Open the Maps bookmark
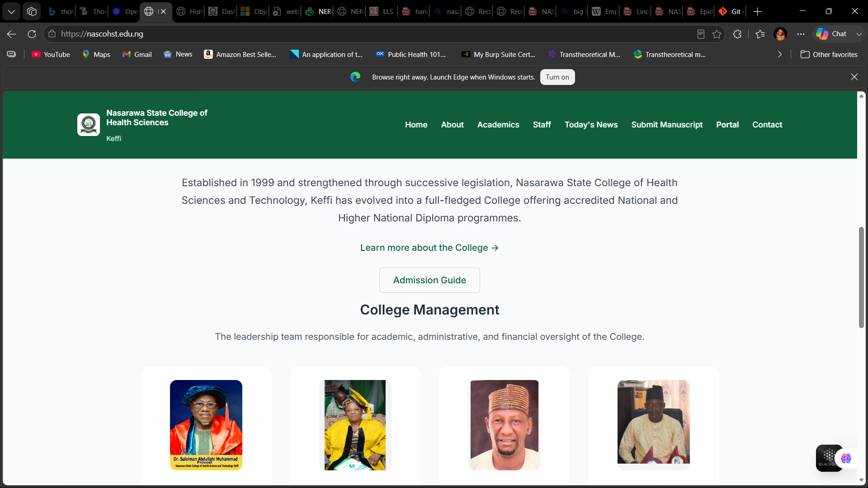Image resolution: width=868 pixels, height=488 pixels. click(96, 55)
